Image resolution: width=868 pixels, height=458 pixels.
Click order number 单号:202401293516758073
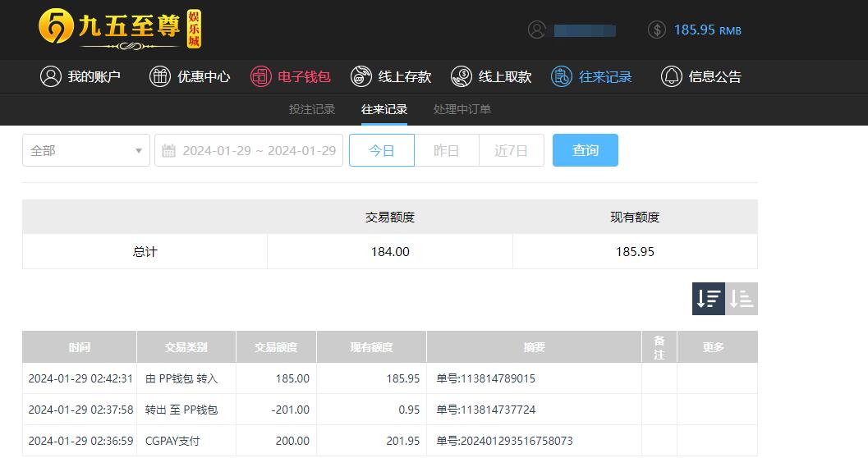pos(504,441)
